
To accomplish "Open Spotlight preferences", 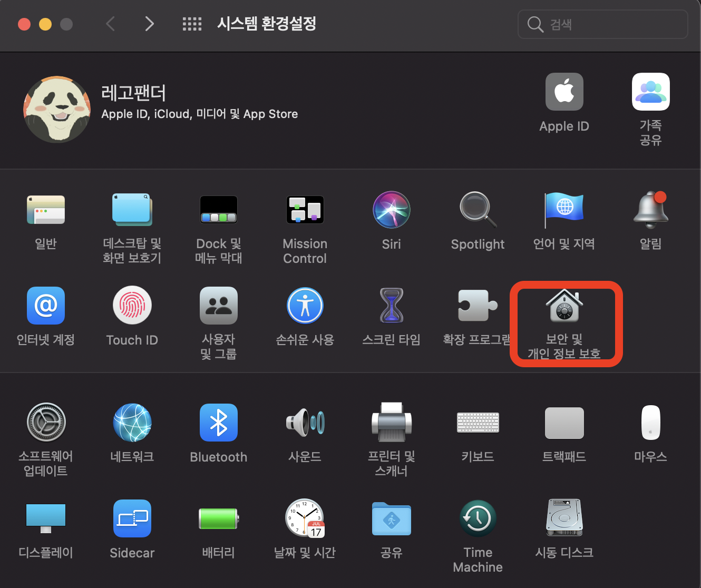I will tap(478, 210).
